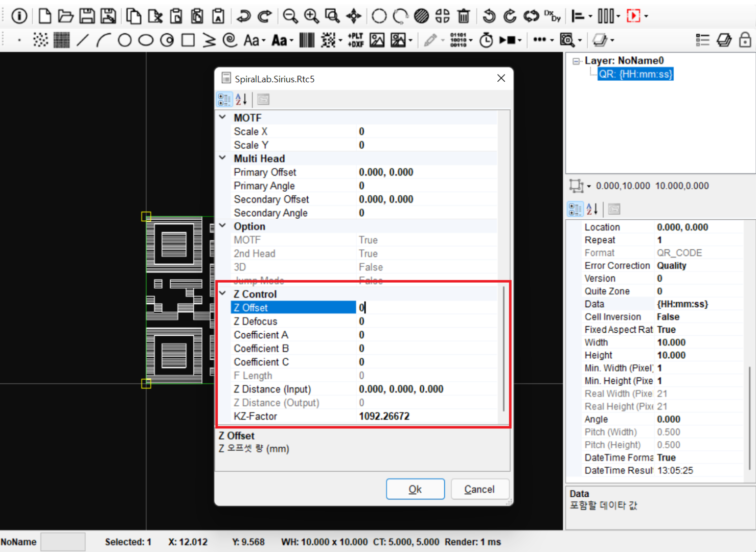Click the dialog property grid scrollbar
The image size is (756, 552).
tap(503, 349)
